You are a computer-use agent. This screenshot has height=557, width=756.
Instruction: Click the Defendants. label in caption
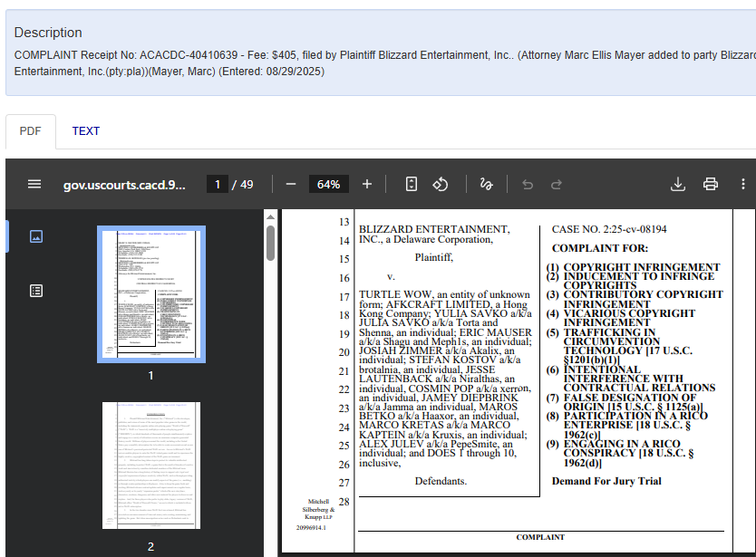(441, 481)
